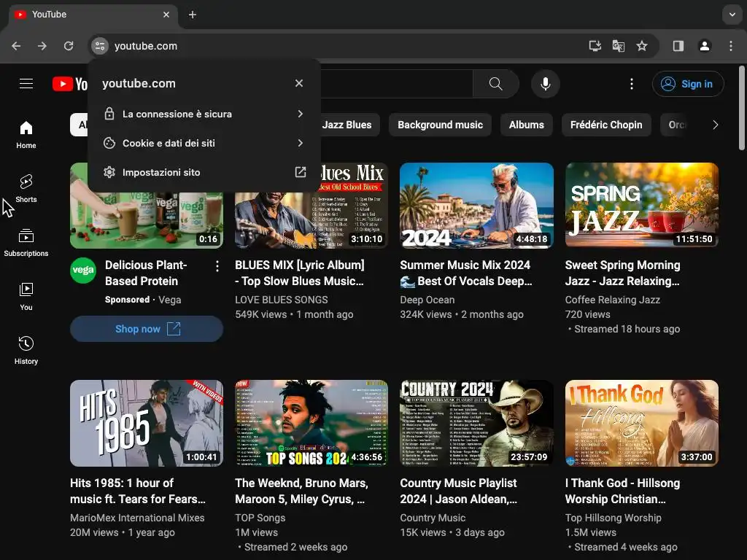This screenshot has width=747, height=560.
Task: Click the install app icon in address bar
Action: coord(595,46)
